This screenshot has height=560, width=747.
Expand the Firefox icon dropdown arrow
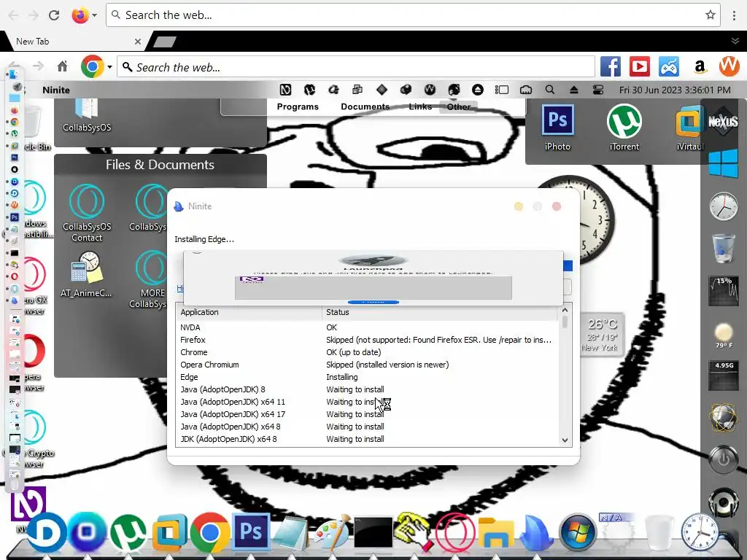(94, 15)
